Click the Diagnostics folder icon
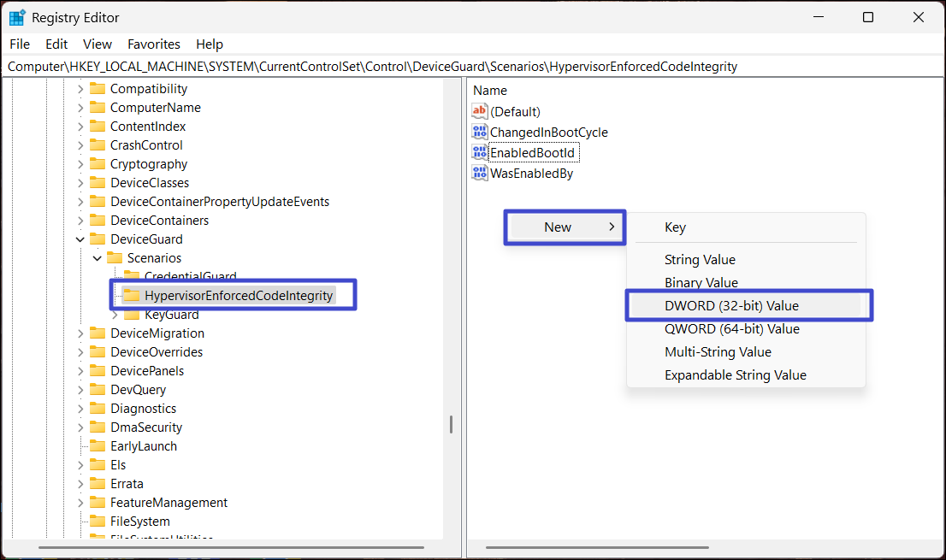946x560 pixels. (x=98, y=408)
